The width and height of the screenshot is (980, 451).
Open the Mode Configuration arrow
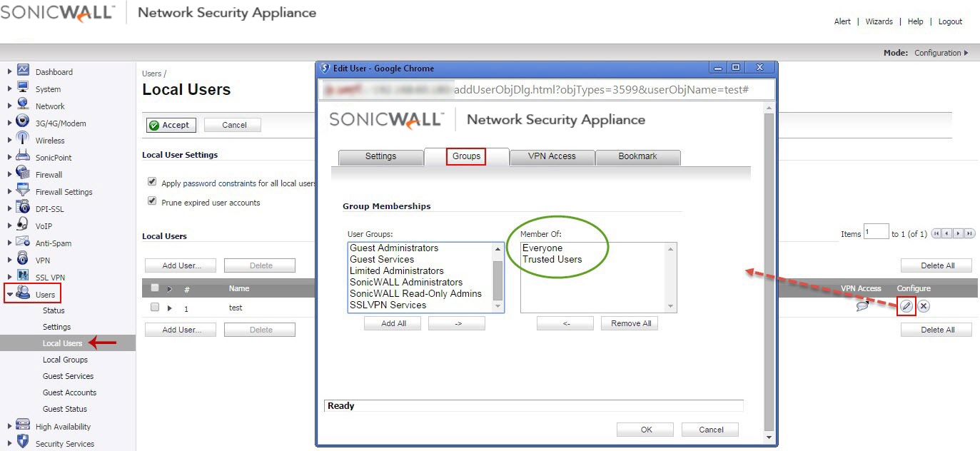point(966,53)
